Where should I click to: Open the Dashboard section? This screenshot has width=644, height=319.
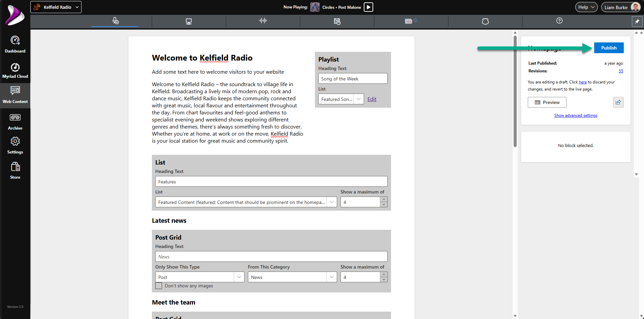tap(15, 44)
